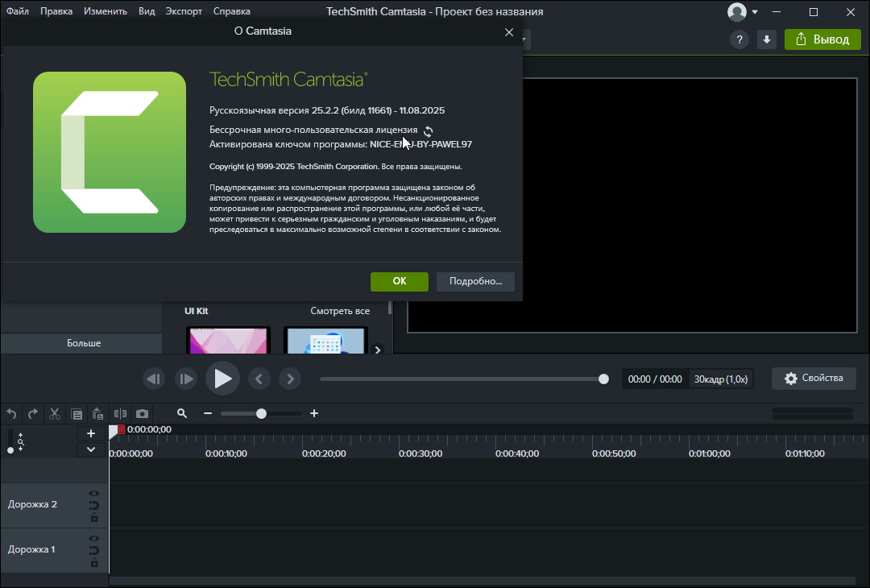Add a new track with plus button
This screenshot has height=588, width=870.
91,434
